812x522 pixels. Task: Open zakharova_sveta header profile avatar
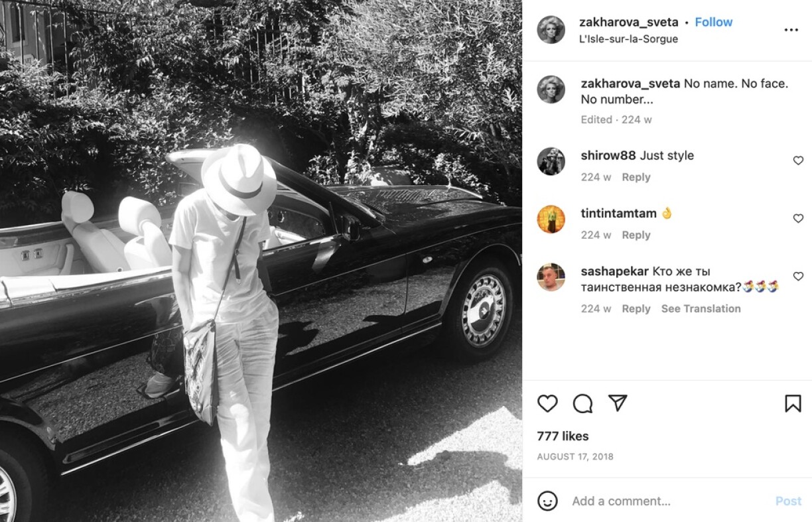pos(551,30)
